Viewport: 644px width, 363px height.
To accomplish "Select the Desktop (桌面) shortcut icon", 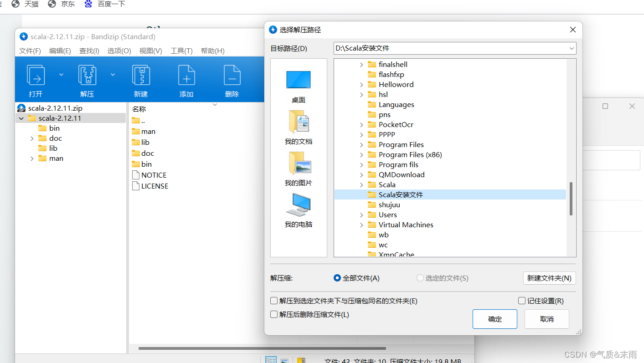I will [299, 80].
